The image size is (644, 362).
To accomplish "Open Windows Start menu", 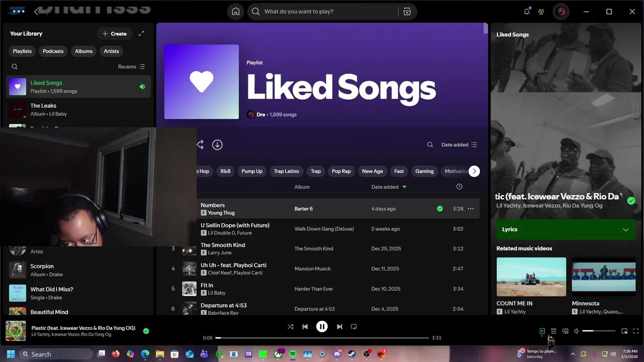I will [11, 354].
